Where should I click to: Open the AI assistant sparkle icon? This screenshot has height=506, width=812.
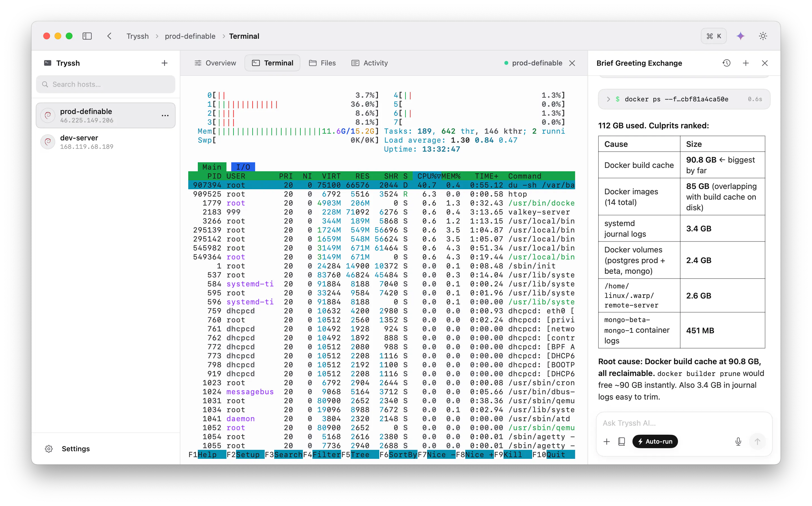[741, 36]
